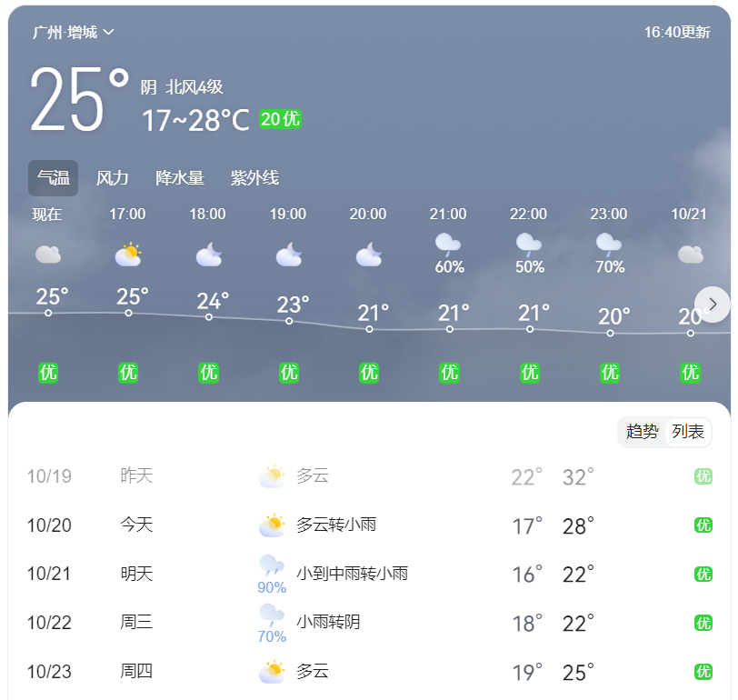Open the 广州·增城 location dropdown
Screen dimensions: 738x700
point(73,32)
